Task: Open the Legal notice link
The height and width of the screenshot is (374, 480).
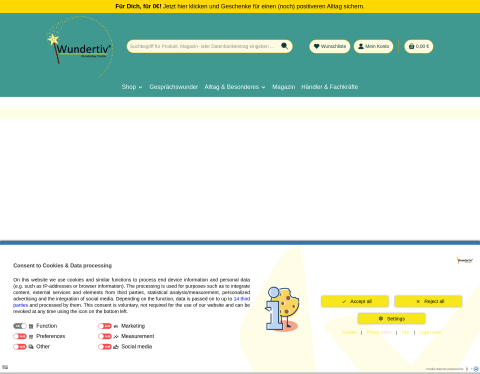Action: (430, 332)
